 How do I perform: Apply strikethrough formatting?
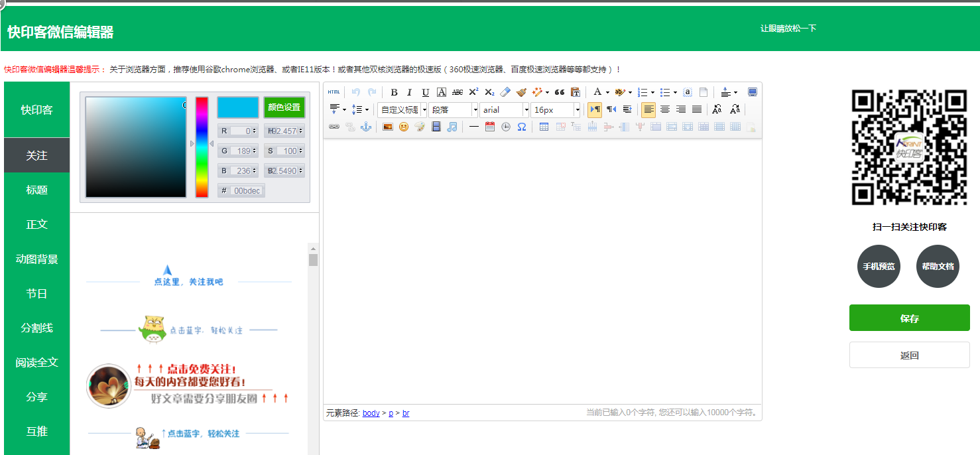[458, 92]
